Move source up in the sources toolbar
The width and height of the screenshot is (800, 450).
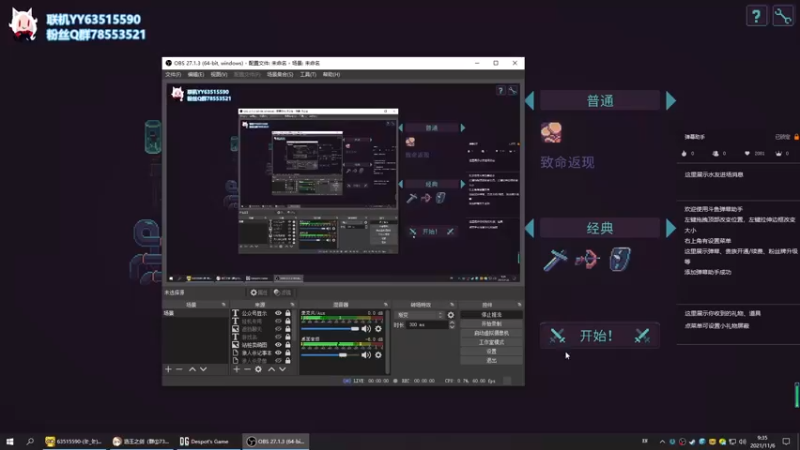(271, 369)
